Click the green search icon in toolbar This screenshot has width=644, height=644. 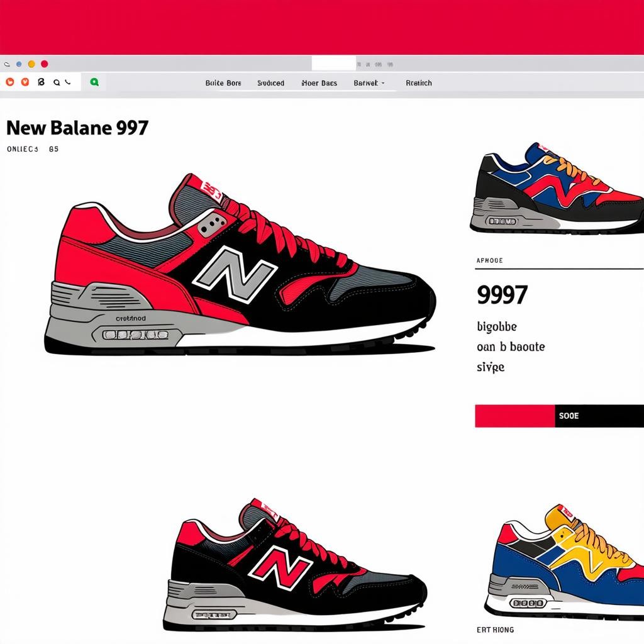point(94,82)
